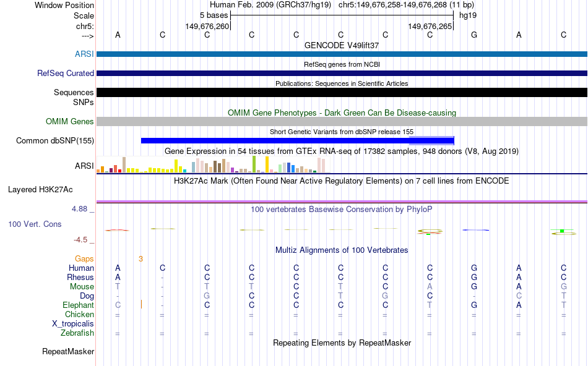Viewport: 588px width, 366px height.
Task: Click the 'RefSeq genes from NCBI' title
Action: [342, 64]
